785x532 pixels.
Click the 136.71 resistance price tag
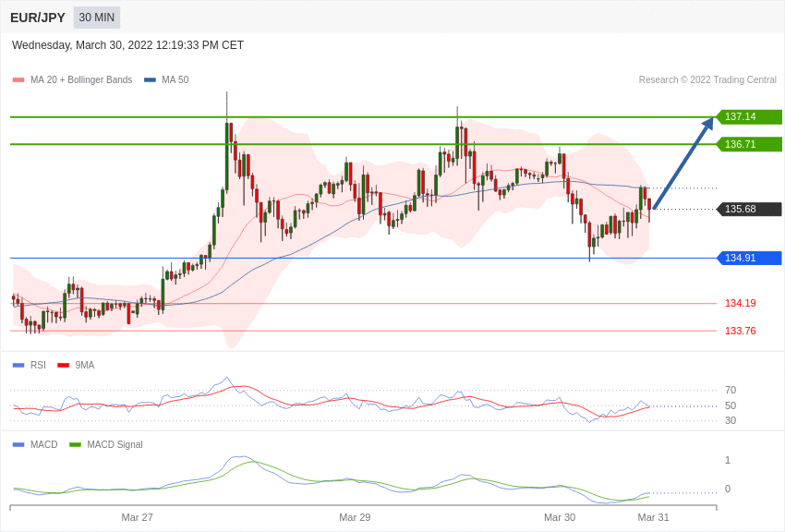(750, 144)
